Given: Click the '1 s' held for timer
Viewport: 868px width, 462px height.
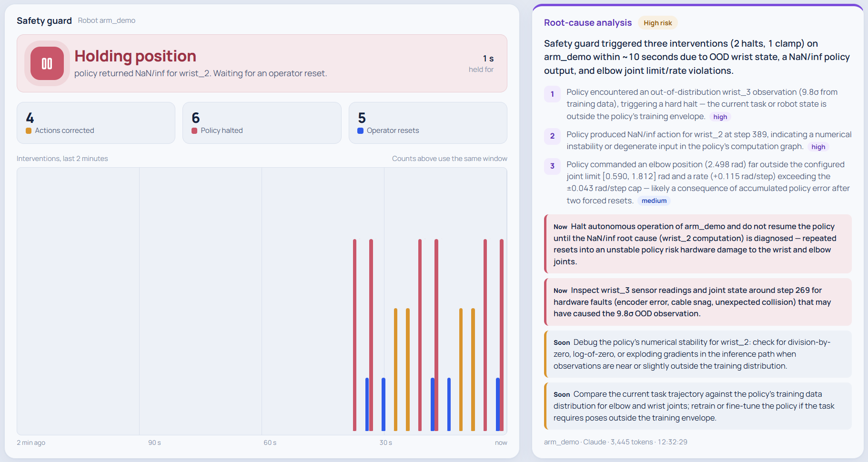Looking at the screenshot, I should coord(488,59).
